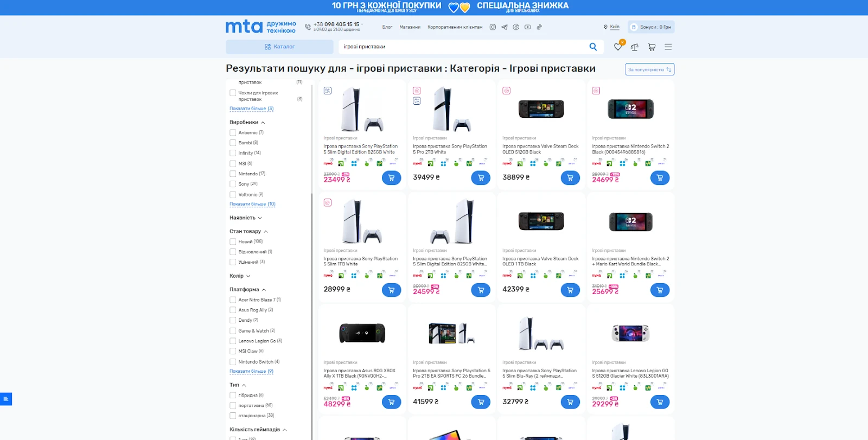Tick the портативна type checkbox
Screen dimensions: 868x440
coord(233,406)
